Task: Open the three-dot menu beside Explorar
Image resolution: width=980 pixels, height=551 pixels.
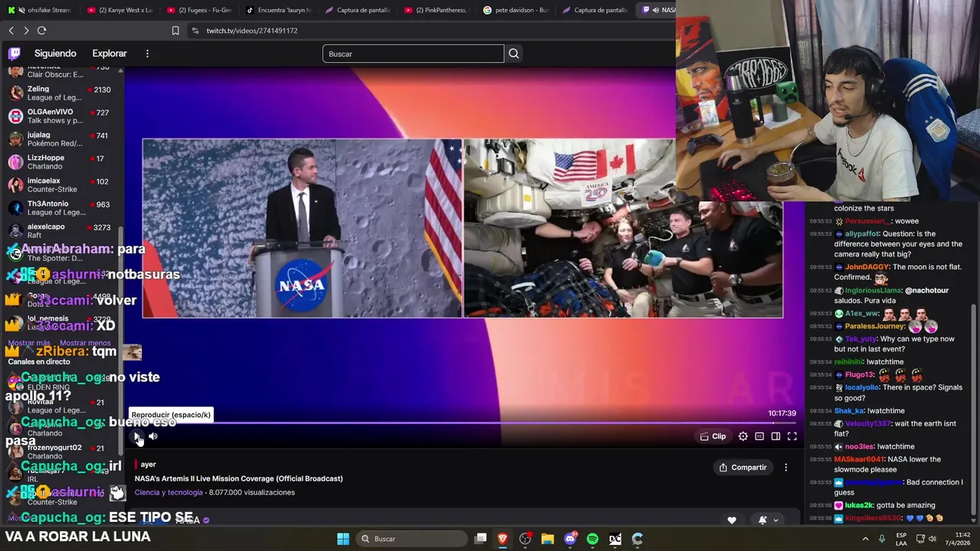Action: (x=147, y=54)
